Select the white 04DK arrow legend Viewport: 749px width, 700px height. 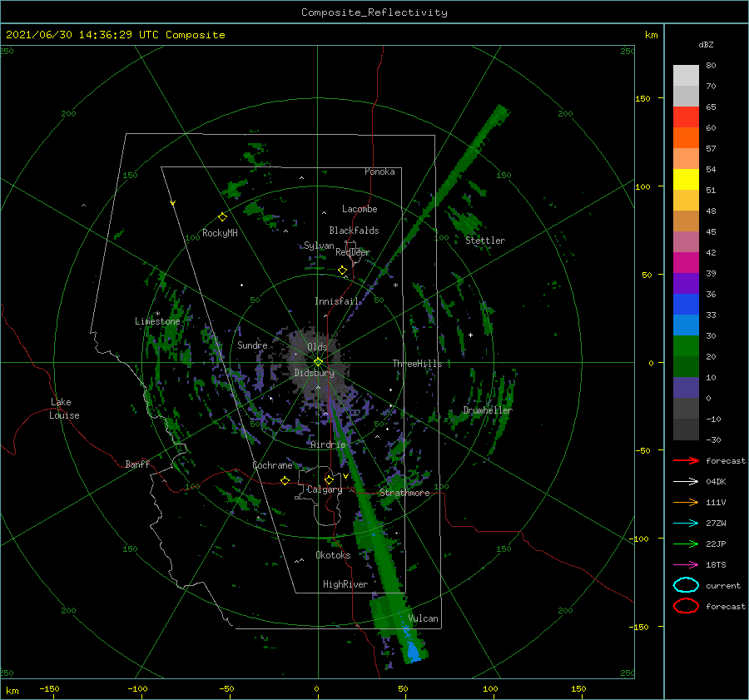coord(686,481)
